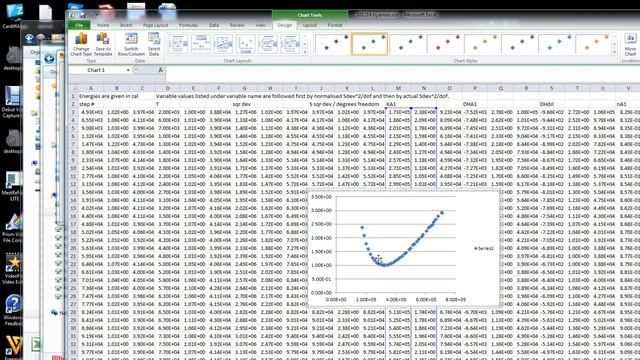Switch to the Formulas tab
This screenshot has height=360, width=640.
point(189,25)
